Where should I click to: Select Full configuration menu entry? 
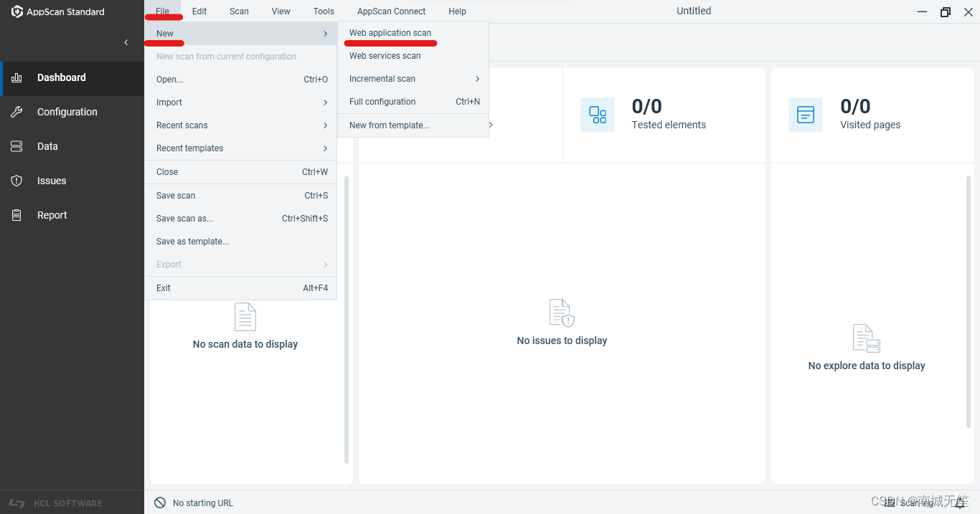point(413,102)
